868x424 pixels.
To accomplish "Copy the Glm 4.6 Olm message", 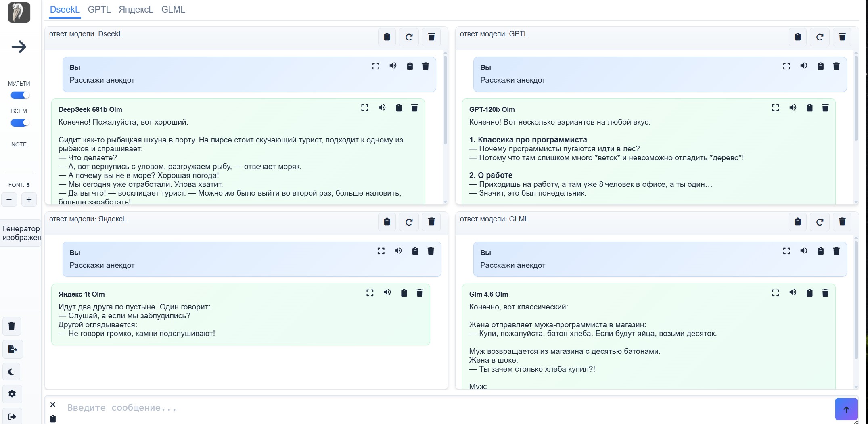I will [809, 293].
